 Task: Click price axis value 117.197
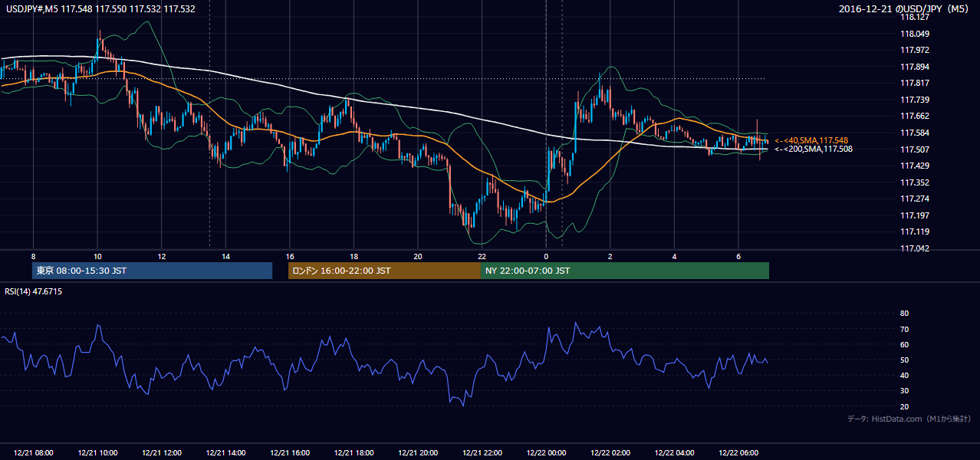[914, 215]
